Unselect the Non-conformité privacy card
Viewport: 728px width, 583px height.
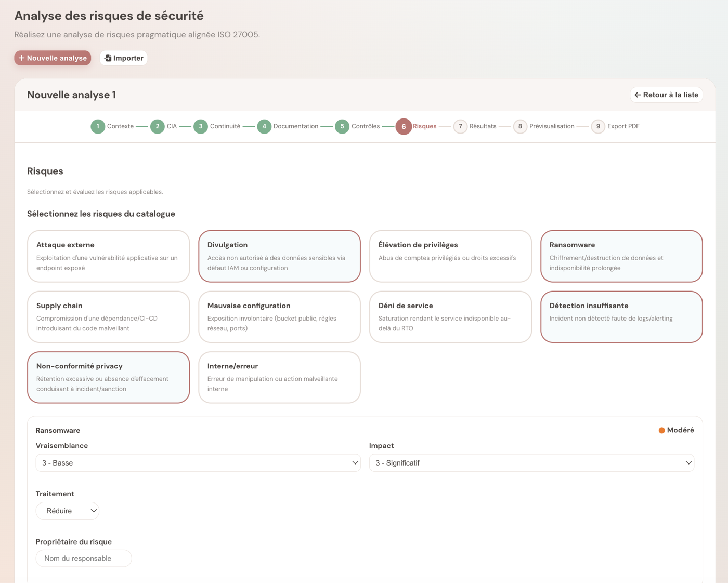[x=108, y=377]
